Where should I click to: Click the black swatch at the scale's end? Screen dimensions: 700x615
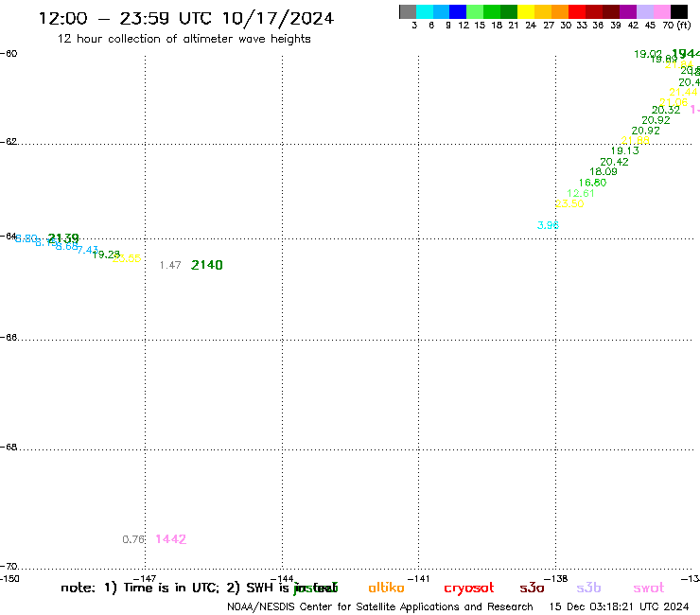point(678,11)
